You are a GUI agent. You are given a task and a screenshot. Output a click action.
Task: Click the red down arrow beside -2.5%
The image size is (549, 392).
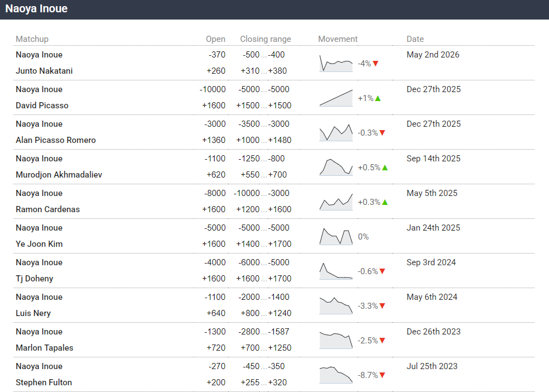point(382,341)
